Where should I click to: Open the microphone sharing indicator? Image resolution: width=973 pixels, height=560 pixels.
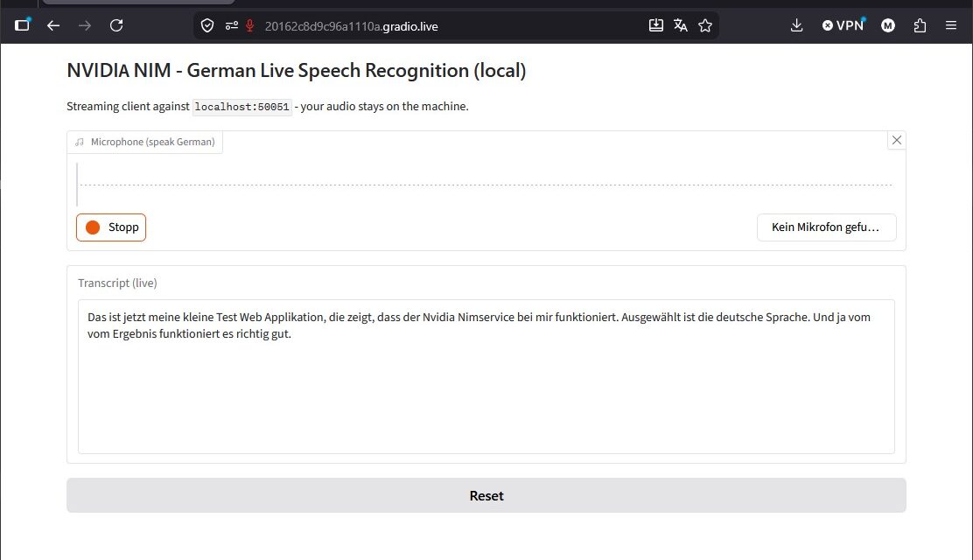tap(249, 25)
